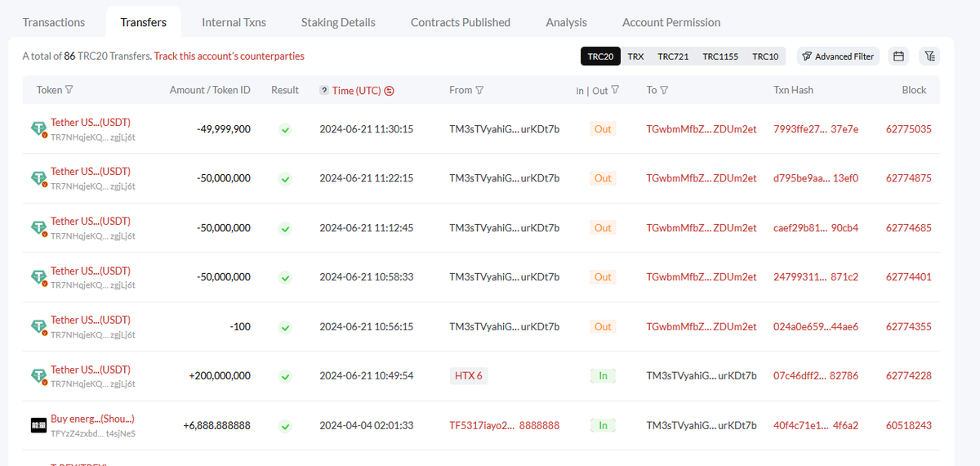This screenshot has height=466, width=980.
Task: Click the success checkmark in the 10:58:33 row
Action: pos(285,277)
